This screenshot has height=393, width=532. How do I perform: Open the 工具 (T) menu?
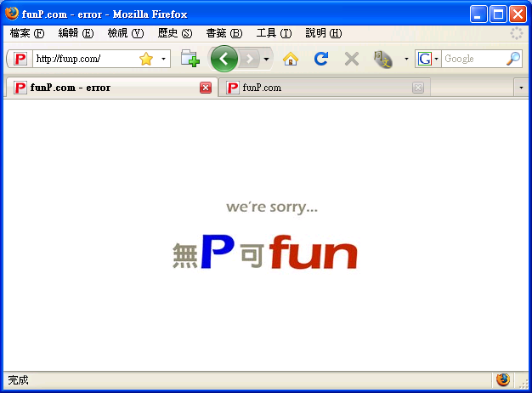click(x=274, y=33)
